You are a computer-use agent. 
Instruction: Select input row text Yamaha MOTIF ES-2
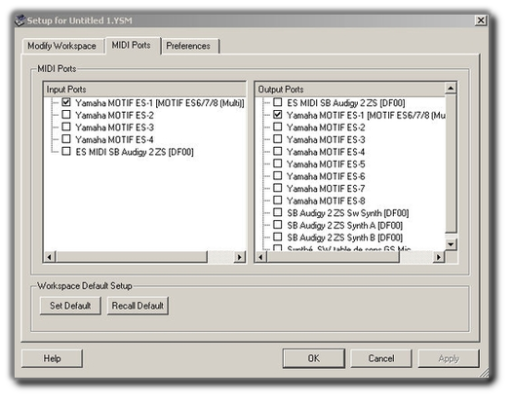115,115
